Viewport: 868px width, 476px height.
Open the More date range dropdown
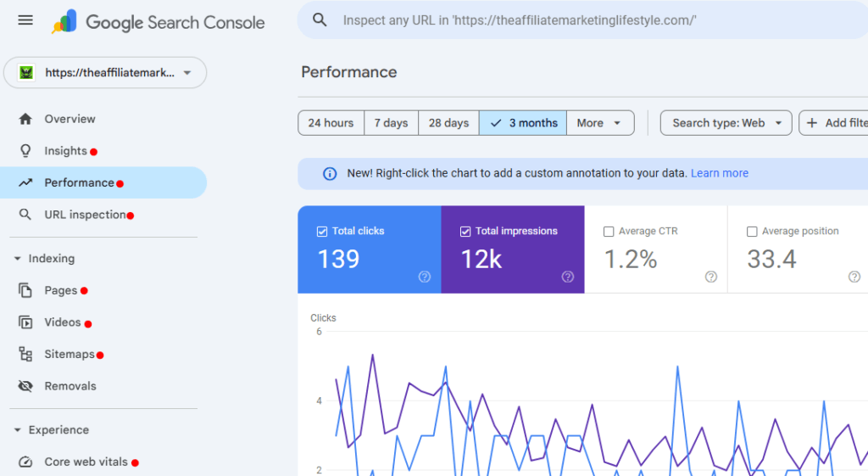601,123
